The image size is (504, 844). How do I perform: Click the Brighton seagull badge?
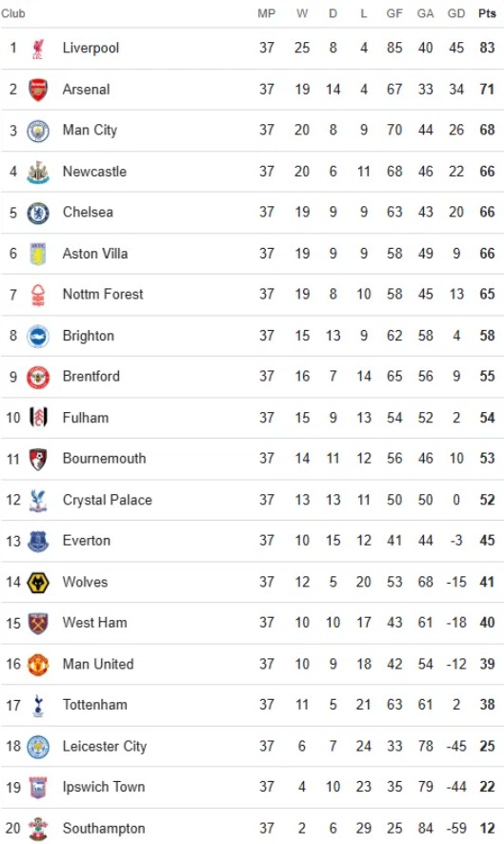(x=38, y=337)
